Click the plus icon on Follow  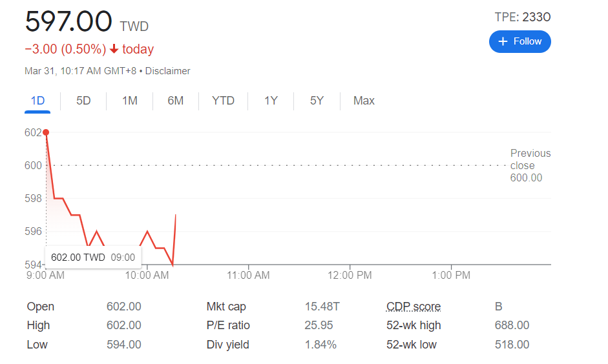503,41
